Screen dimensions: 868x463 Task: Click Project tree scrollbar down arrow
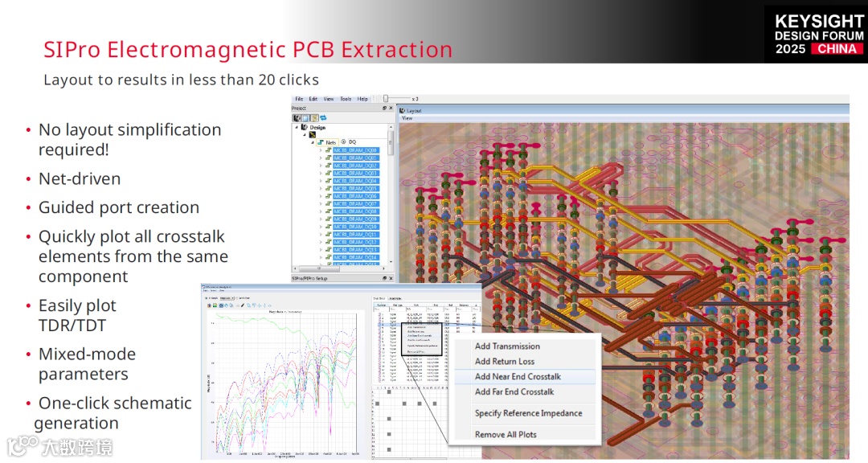tap(391, 261)
